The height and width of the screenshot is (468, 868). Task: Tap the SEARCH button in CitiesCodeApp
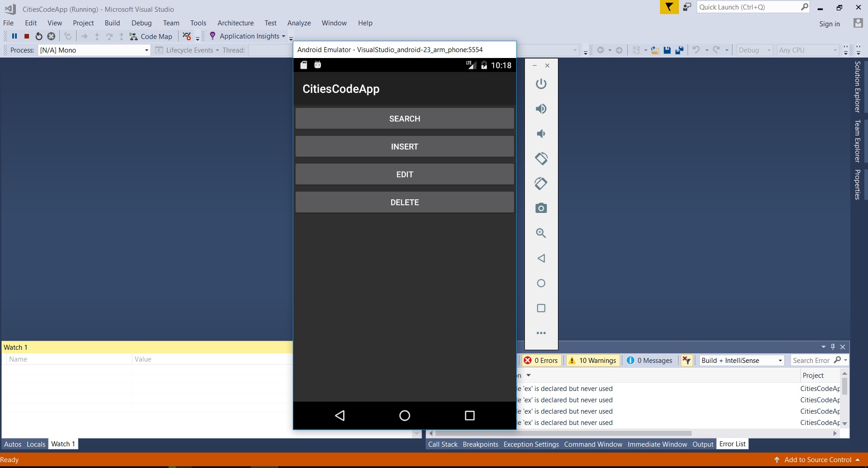click(x=405, y=119)
